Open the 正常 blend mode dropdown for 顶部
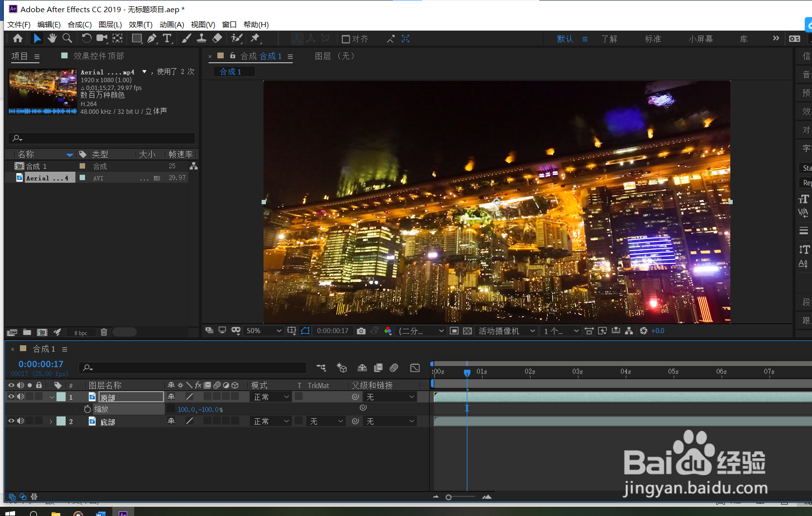The image size is (812, 516). (x=271, y=397)
